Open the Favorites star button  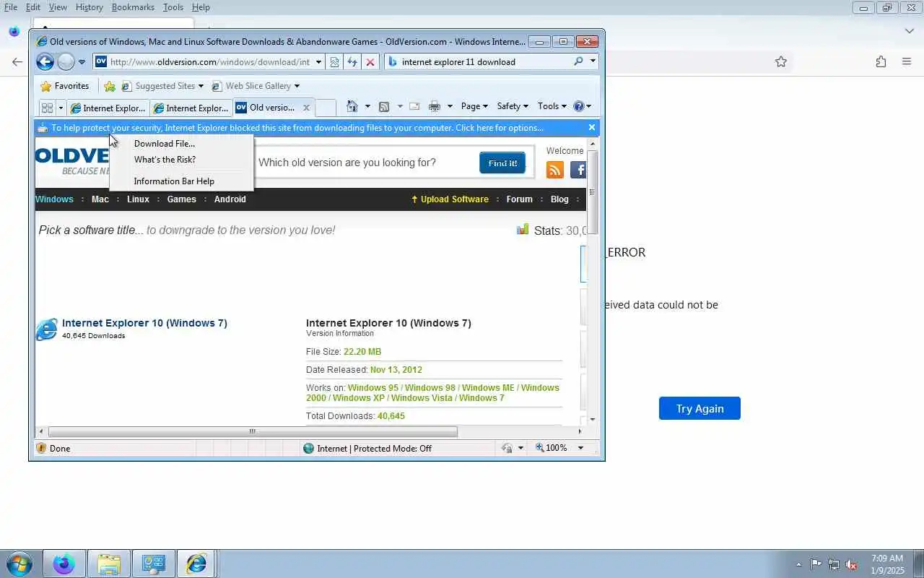pos(65,86)
